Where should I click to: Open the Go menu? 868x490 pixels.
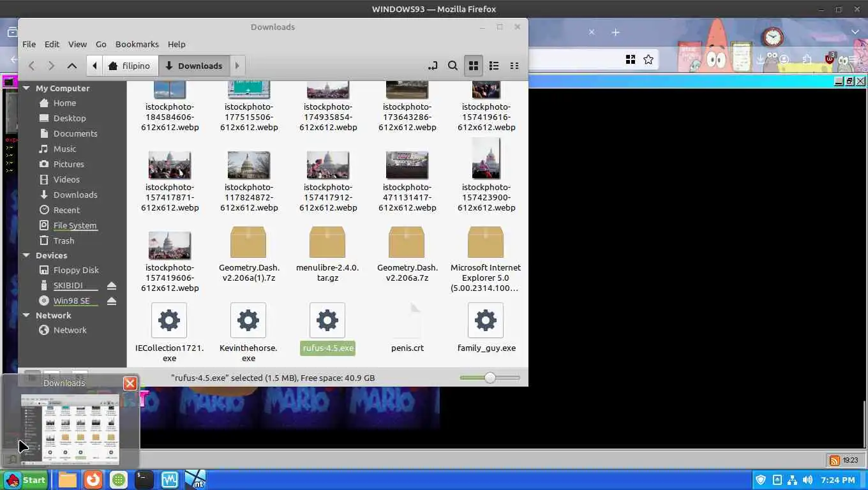pos(101,44)
